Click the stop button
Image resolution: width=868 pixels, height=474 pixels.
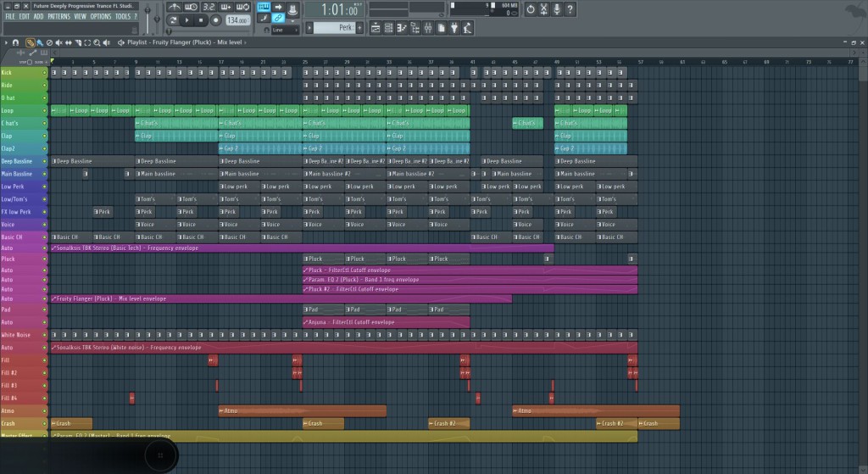coord(201,20)
